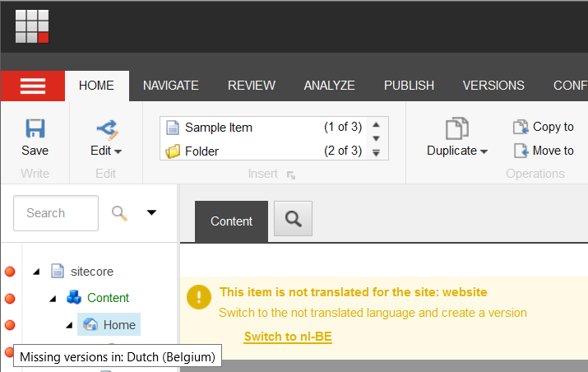
Task: Collapse the sitecore tree node
Action: tap(36, 272)
